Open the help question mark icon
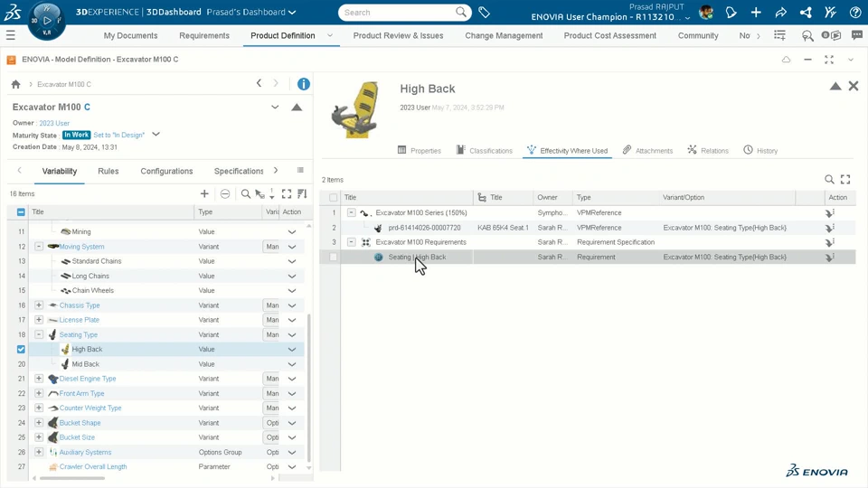This screenshot has height=488, width=868. coord(855,12)
